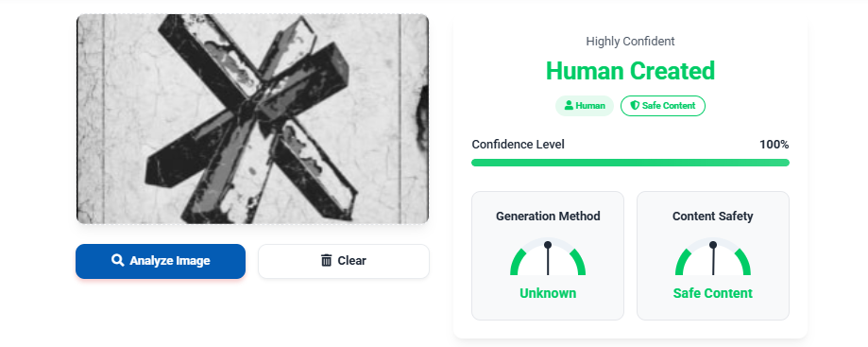868x347 pixels.
Task: Open the Generation Method card
Action: (x=548, y=255)
